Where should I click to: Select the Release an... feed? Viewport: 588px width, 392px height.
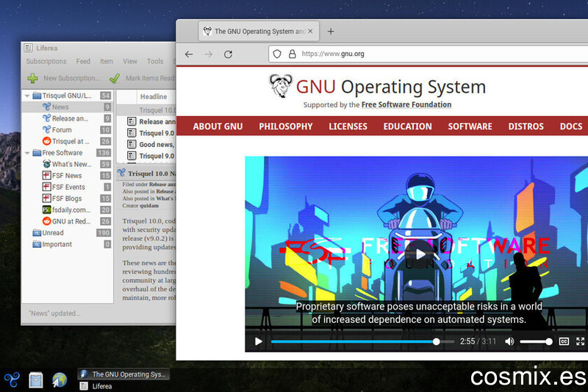coord(67,118)
